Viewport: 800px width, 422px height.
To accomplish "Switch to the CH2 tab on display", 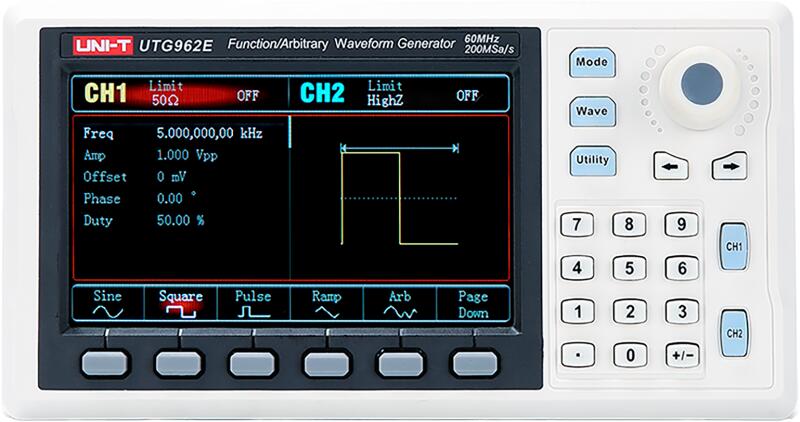I will [x=323, y=95].
